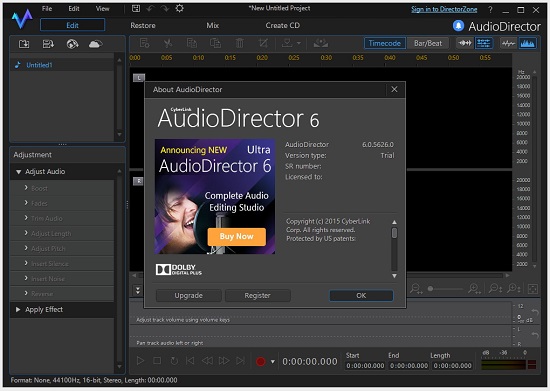550x391 pixels.
Task: Open the Edit menu in menu bar
Action: pos(74,8)
